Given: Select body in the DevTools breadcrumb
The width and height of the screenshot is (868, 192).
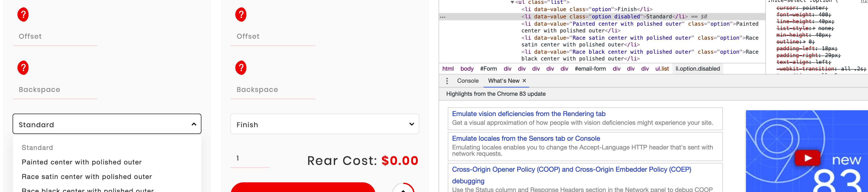Looking at the screenshot, I should (467, 69).
